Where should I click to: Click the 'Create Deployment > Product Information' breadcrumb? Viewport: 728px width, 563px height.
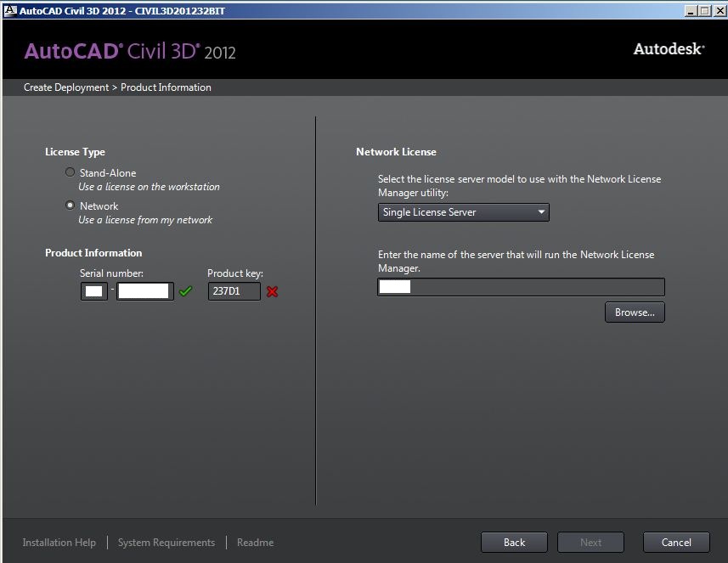[x=117, y=87]
